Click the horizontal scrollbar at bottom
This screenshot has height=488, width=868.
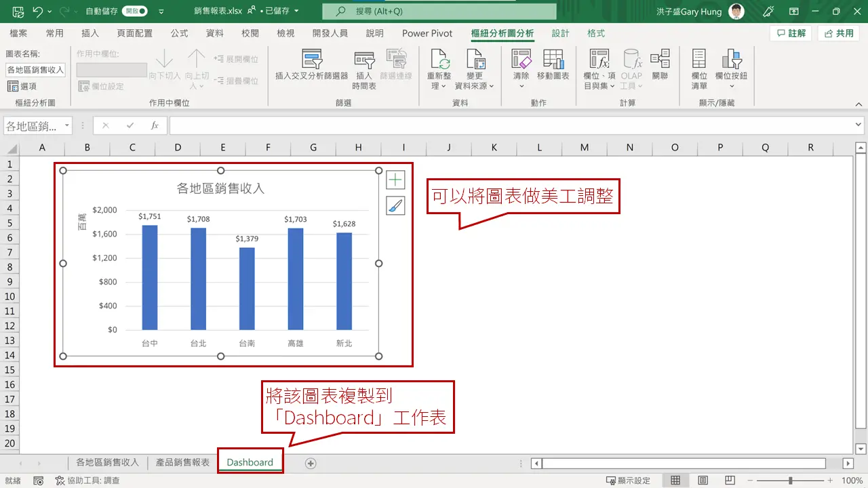[x=684, y=464]
